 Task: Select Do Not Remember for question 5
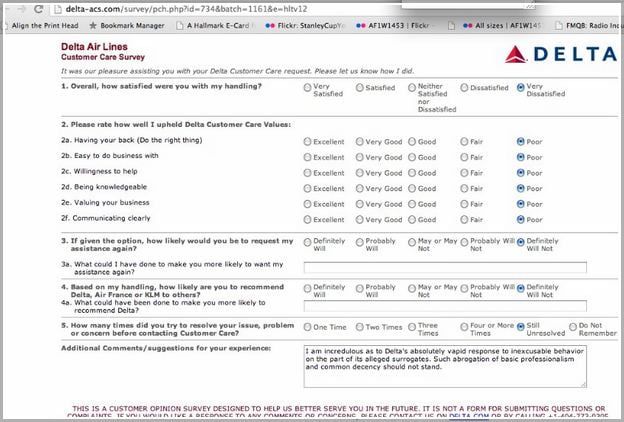573,327
